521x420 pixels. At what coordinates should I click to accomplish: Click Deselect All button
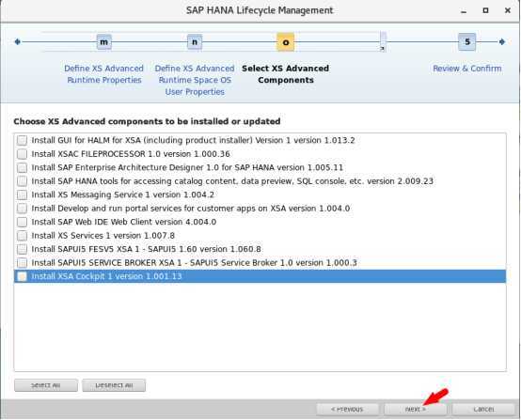(x=114, y=385)
